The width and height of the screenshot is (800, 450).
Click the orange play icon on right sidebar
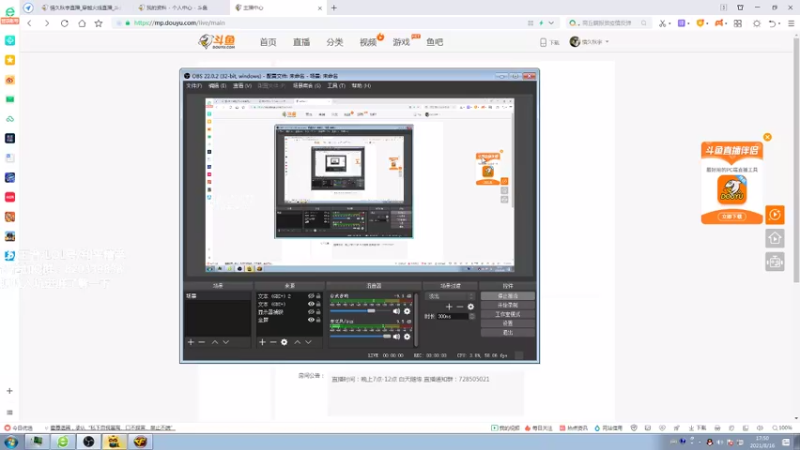[775, 215]
